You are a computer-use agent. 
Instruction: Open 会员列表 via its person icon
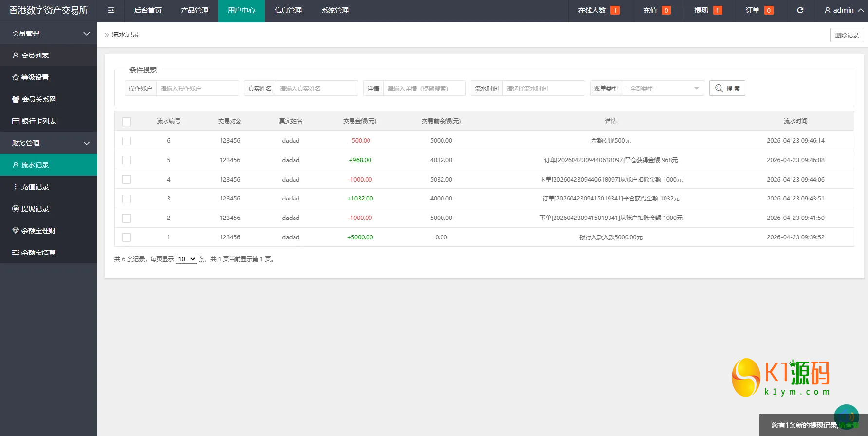point(16,55)
